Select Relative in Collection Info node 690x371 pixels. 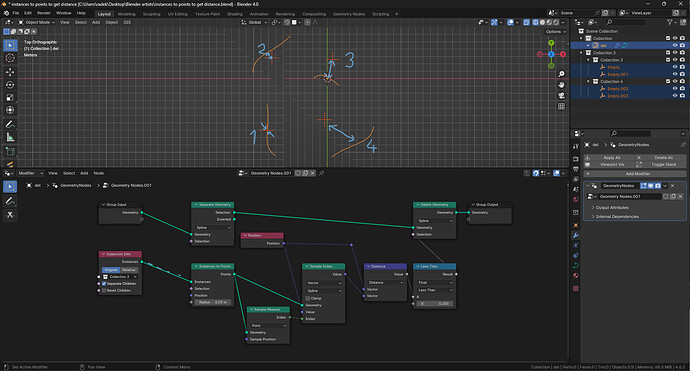coord(129,270)
